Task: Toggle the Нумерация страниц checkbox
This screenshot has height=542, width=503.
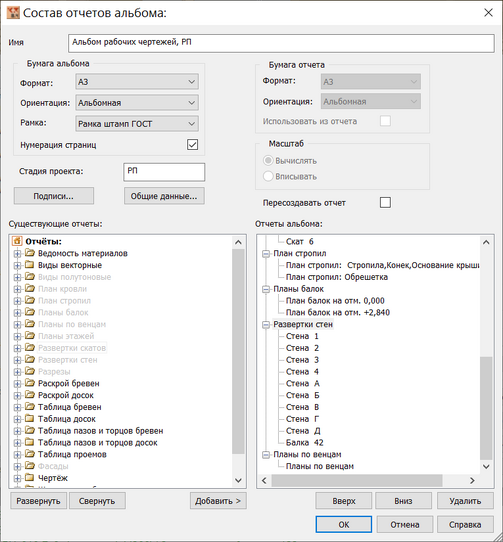Action: click(192, 144)
